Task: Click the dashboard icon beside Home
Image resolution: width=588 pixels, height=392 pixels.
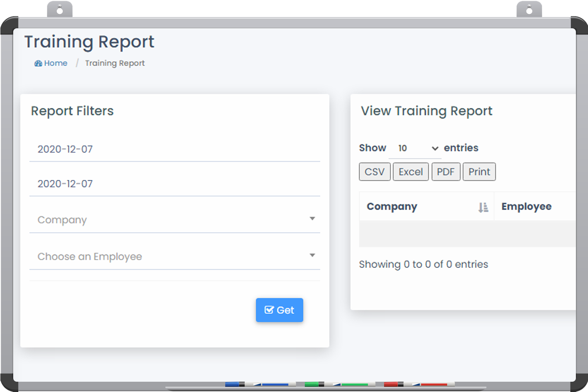Action: [38, 63]
